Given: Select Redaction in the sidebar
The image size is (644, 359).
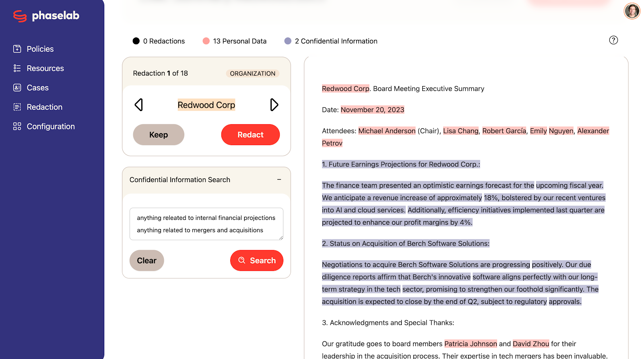Looking at the screenshot, I should pos(44,107).
